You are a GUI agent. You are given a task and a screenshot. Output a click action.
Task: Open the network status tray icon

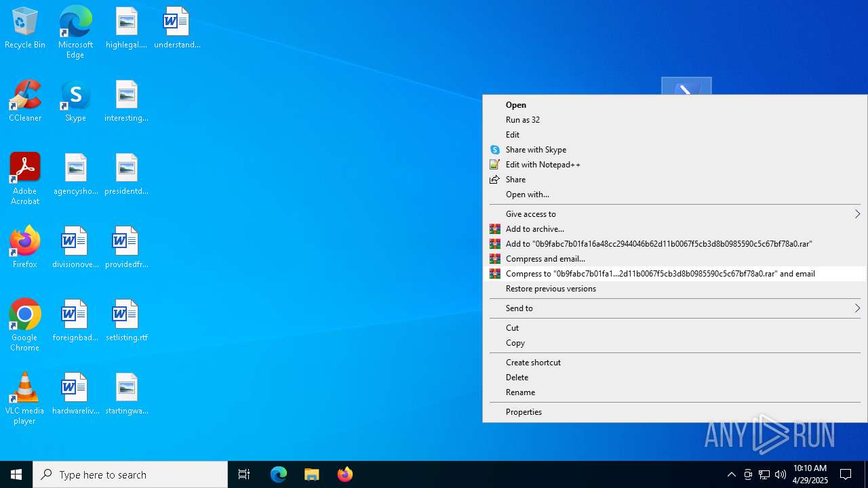(x=764, y=474)
